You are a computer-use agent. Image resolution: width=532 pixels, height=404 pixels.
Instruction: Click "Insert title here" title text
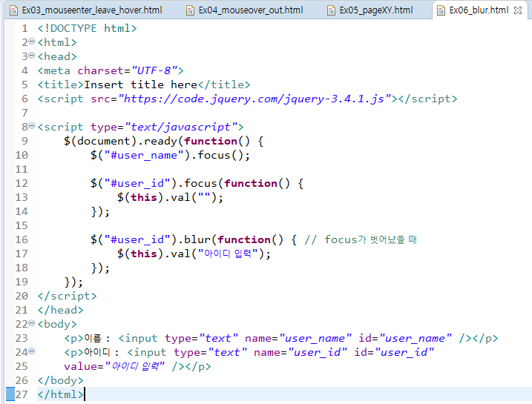pos(141,85)
